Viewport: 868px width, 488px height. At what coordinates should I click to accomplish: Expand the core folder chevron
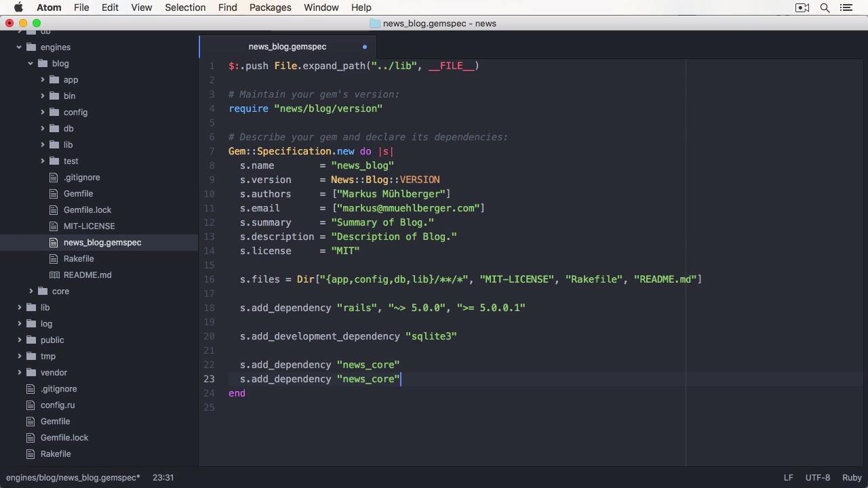[x=31, y=291]
